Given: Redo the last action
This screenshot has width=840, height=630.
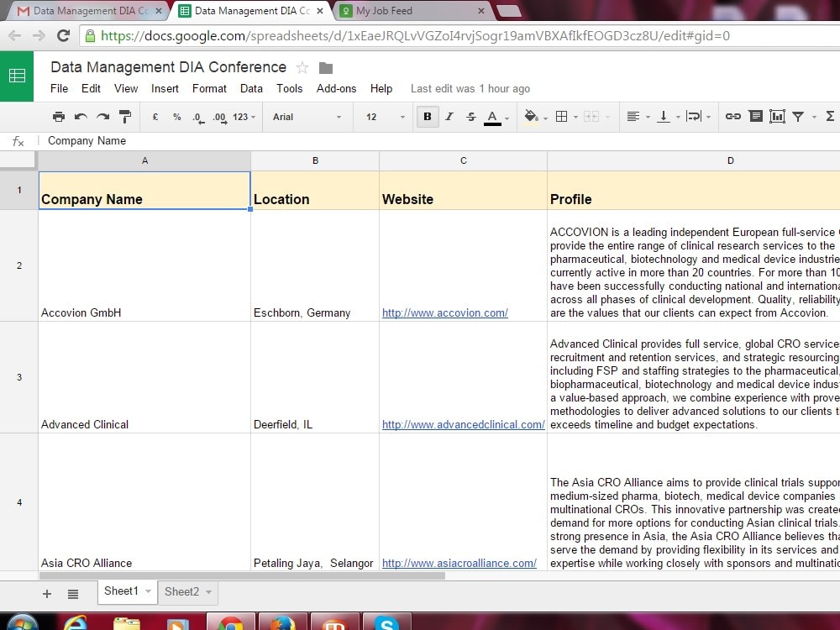Looking at the screenshot, I should 102,117.
